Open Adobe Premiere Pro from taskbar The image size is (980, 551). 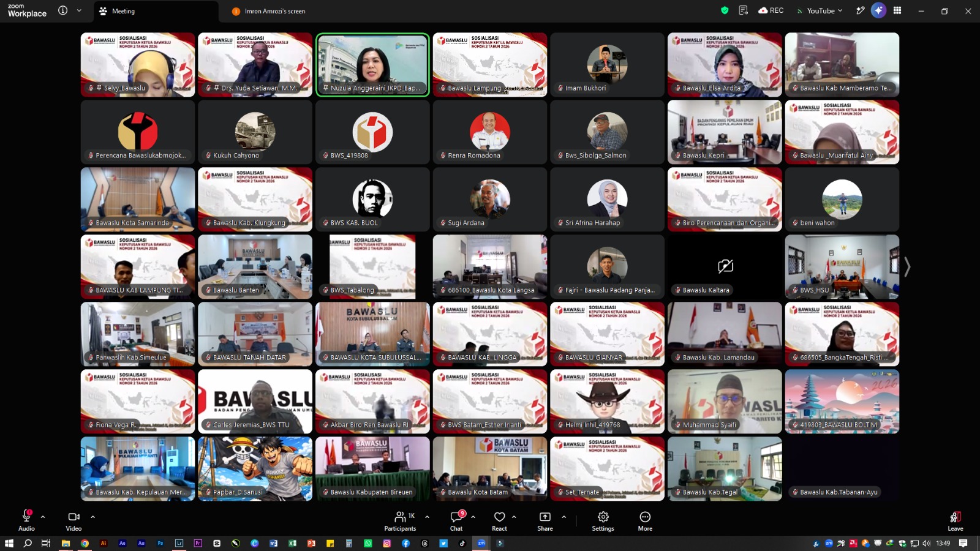click(x=198, y=543)
